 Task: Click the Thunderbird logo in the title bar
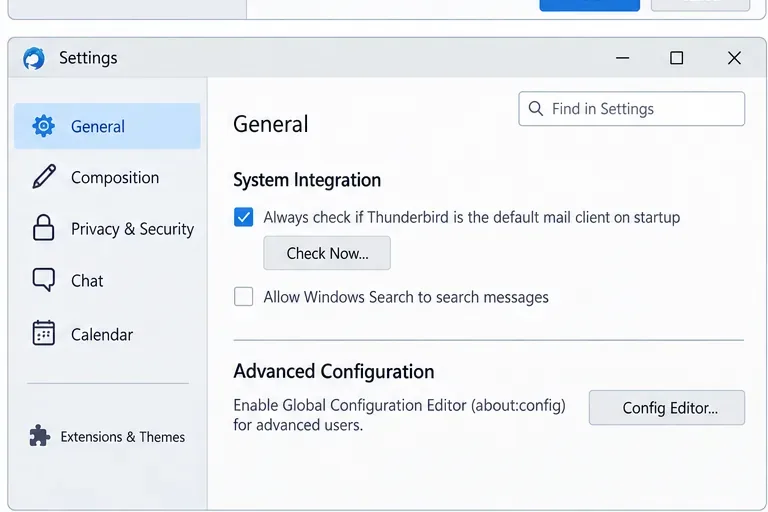pos(34,58)
